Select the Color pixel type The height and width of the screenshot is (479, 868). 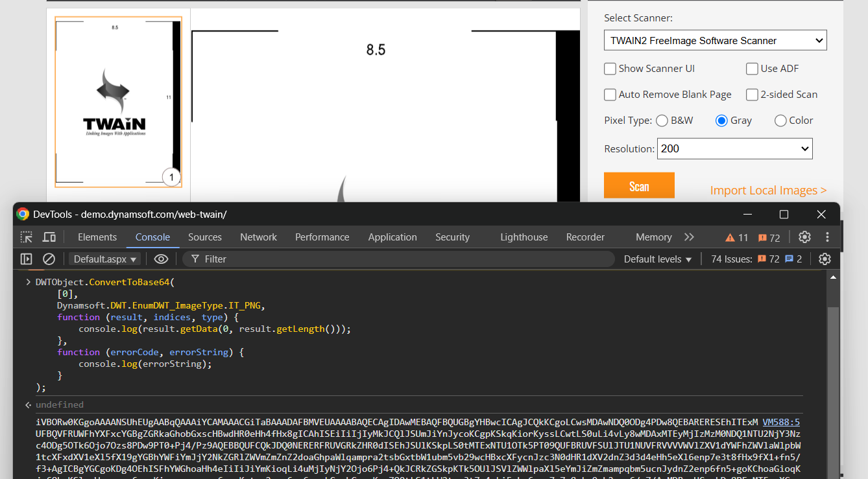point(780,121)
